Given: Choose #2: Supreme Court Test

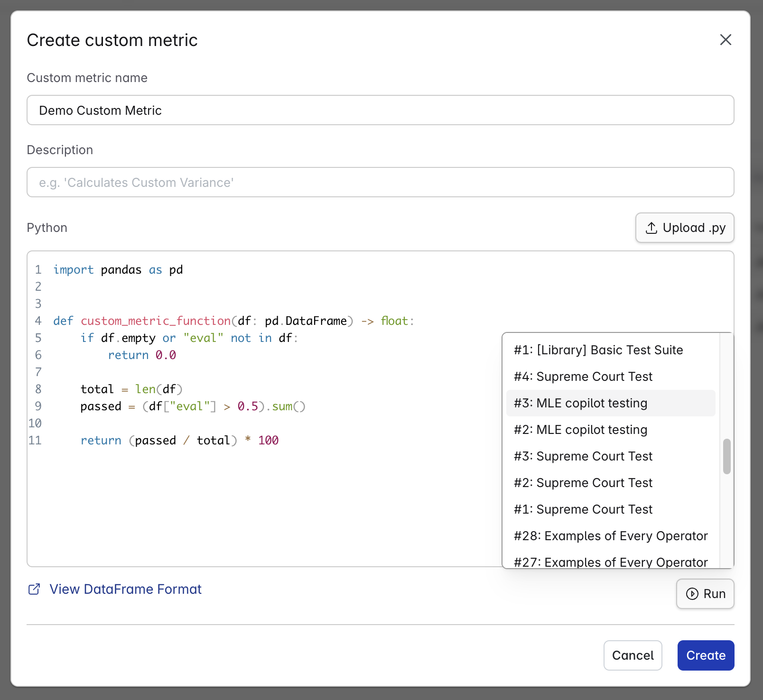Looking at the screenshot, I should tap(583, 483).
